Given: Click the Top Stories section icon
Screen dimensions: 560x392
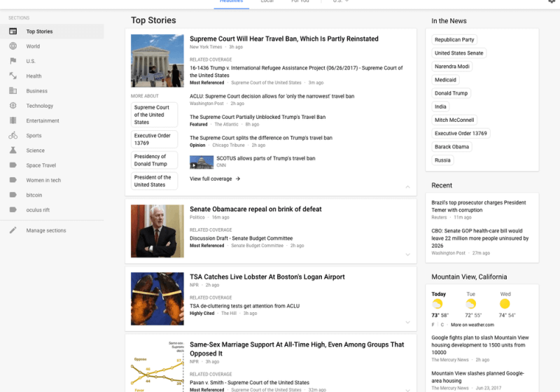Looking at the screenshot, I should [13, 31].
